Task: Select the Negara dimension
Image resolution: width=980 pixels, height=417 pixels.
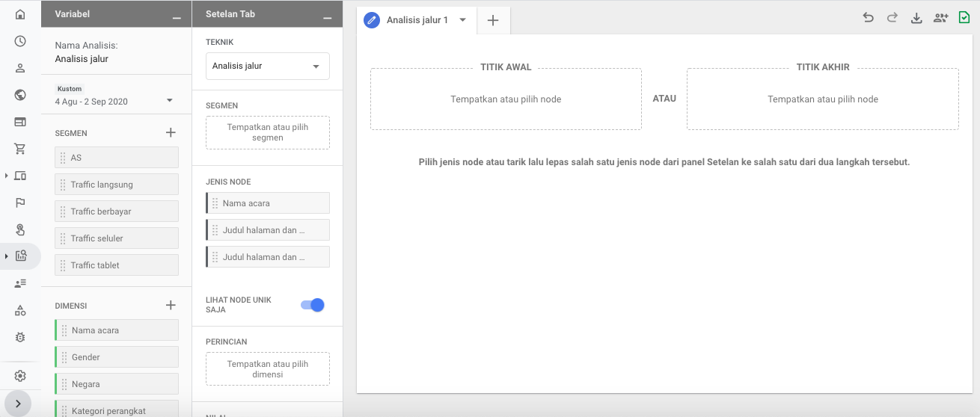Action: click(x=117, y=384)
